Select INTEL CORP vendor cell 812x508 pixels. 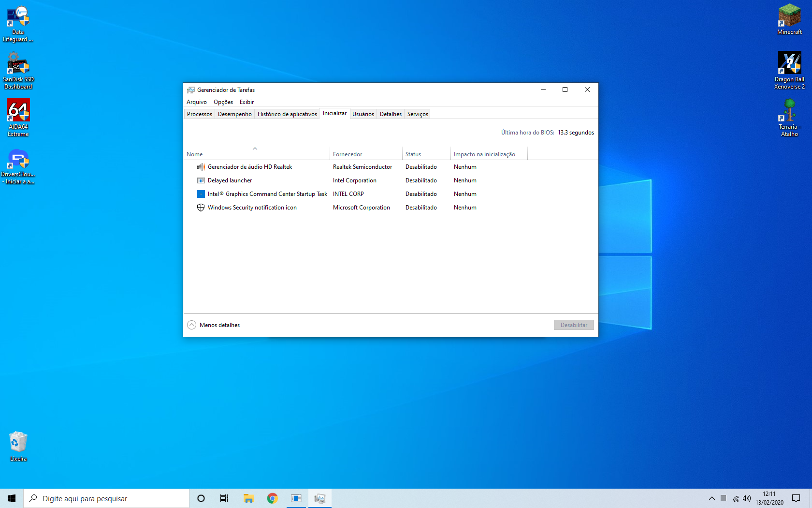(348, 194)
